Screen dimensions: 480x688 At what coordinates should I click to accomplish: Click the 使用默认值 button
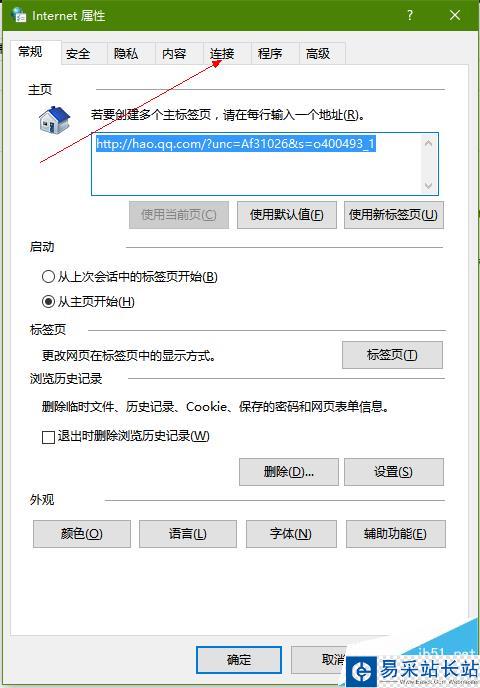point(287,215)
